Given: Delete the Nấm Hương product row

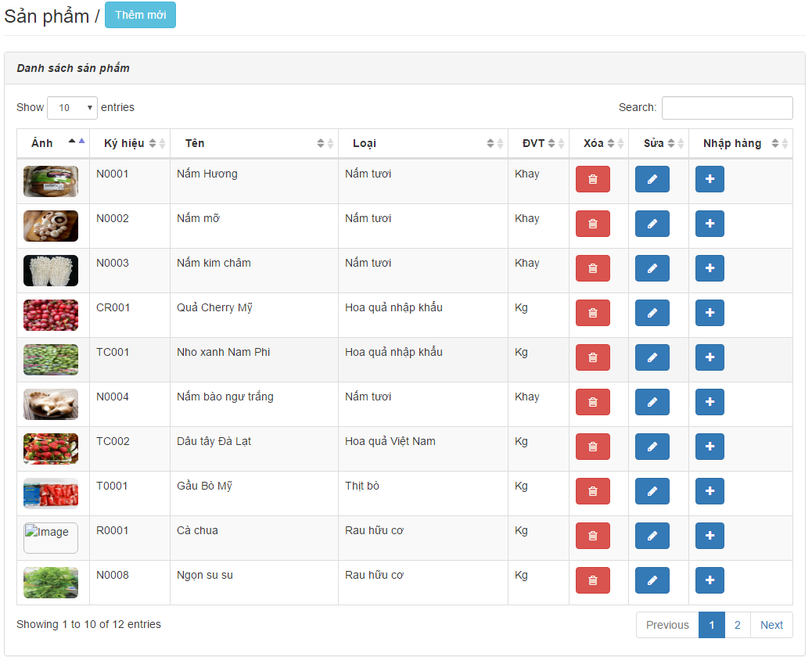Looking at the screenshot, I should (x=592, y=179).
